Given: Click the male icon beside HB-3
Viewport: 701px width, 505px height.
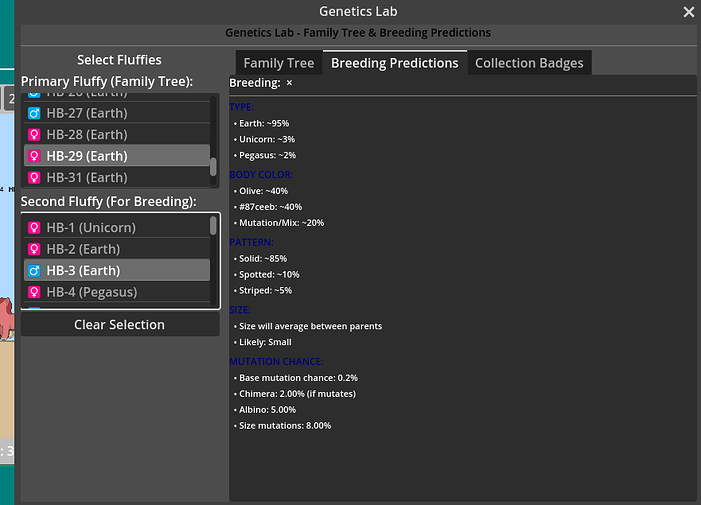Looking at the screenshot, I should pyautogui.click(x=34, y=271).
